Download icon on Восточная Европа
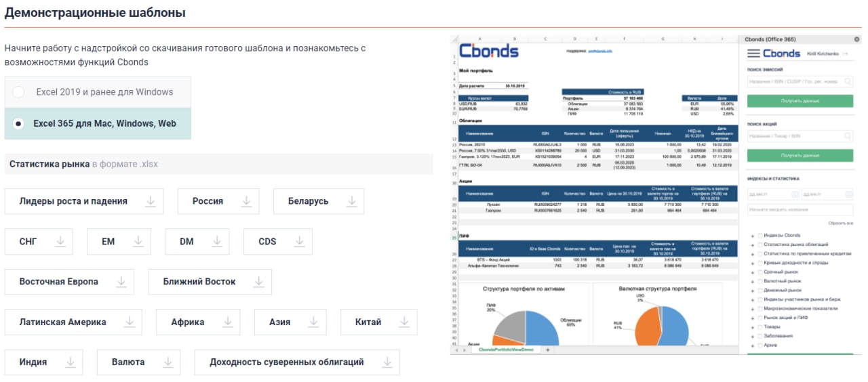The image size is (868, 382). click(x=121, y=282)
